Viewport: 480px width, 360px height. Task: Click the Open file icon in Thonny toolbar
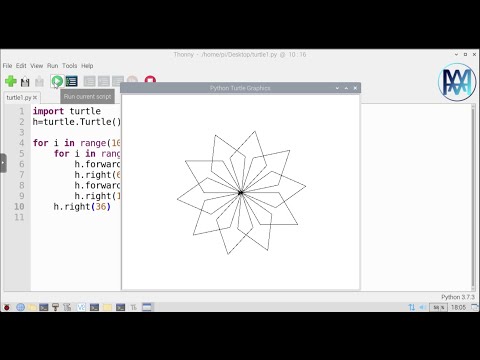pyautogui.click(x=25, y=81)
